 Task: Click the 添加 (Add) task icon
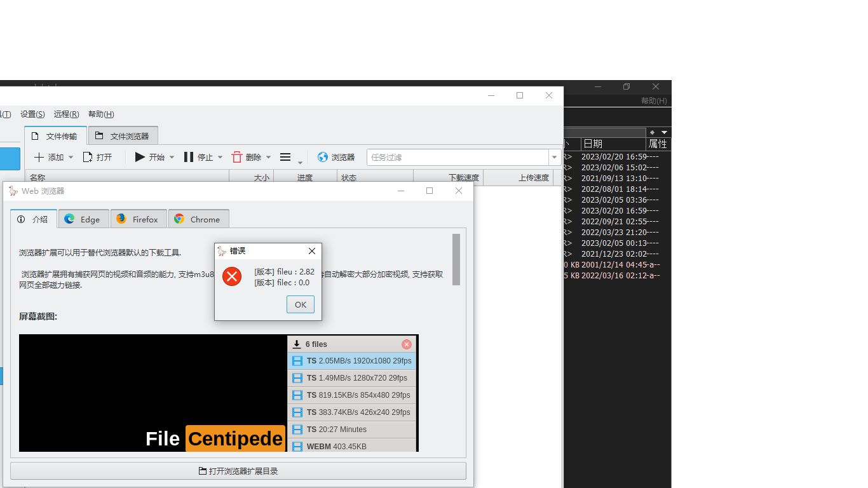(x=39, y=157)
